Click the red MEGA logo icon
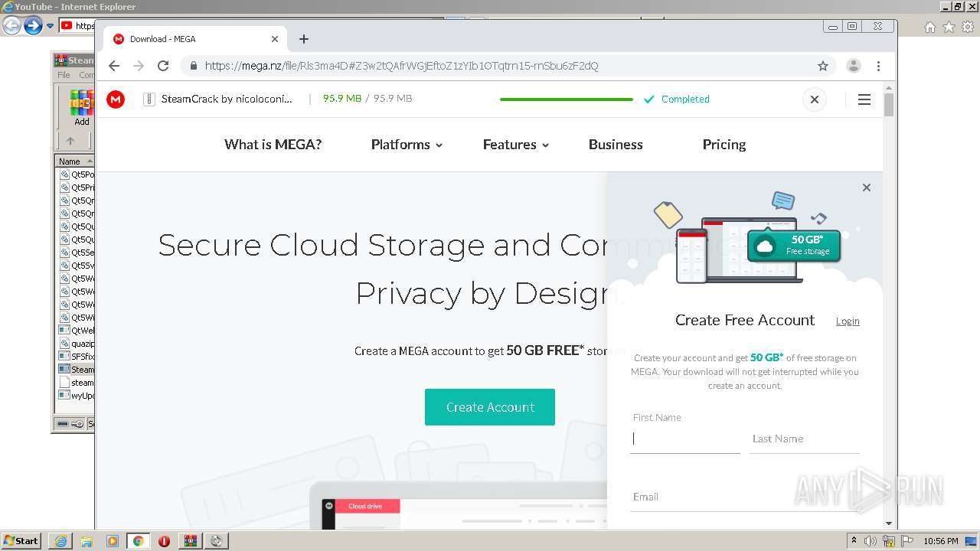Viewport: 980px width, 551px height. pos(116,99)
